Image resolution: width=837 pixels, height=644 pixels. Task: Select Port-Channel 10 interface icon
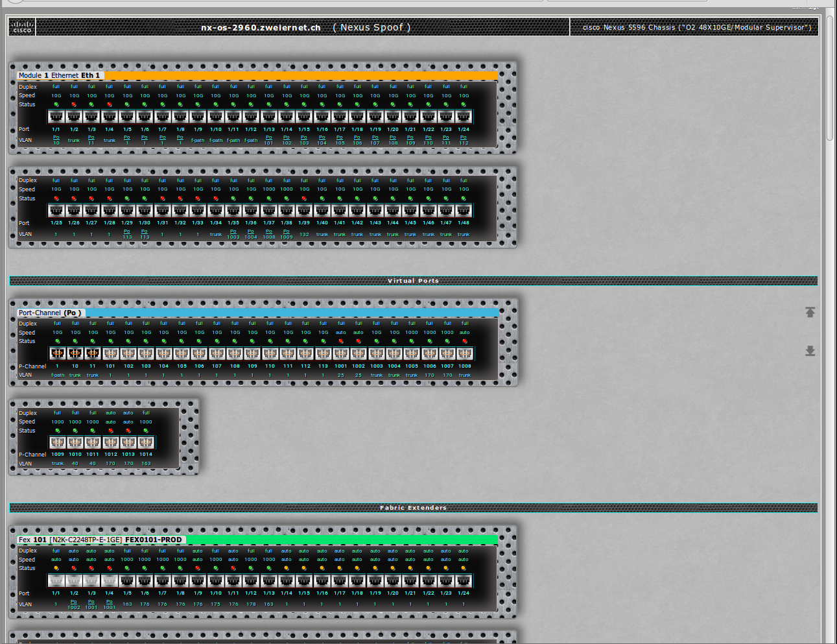(75, 353)
